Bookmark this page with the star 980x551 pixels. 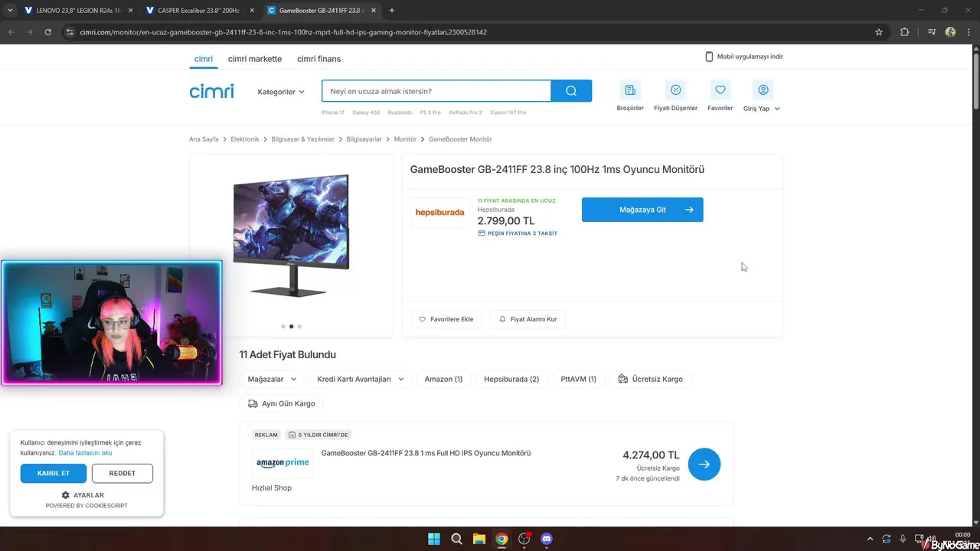[879, 32]
